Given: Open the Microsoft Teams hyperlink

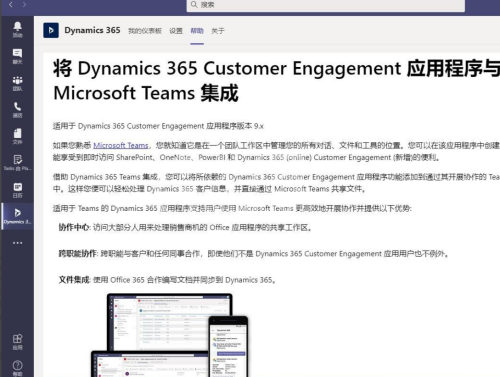Looking at the screenshot, I should [x=121, y=145].
